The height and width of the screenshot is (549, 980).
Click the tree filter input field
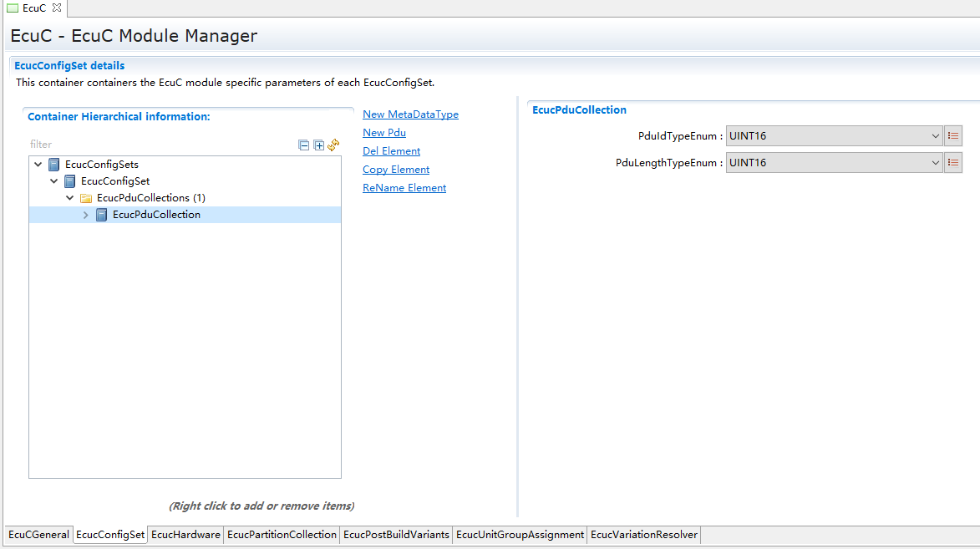[x=159, y=145]
